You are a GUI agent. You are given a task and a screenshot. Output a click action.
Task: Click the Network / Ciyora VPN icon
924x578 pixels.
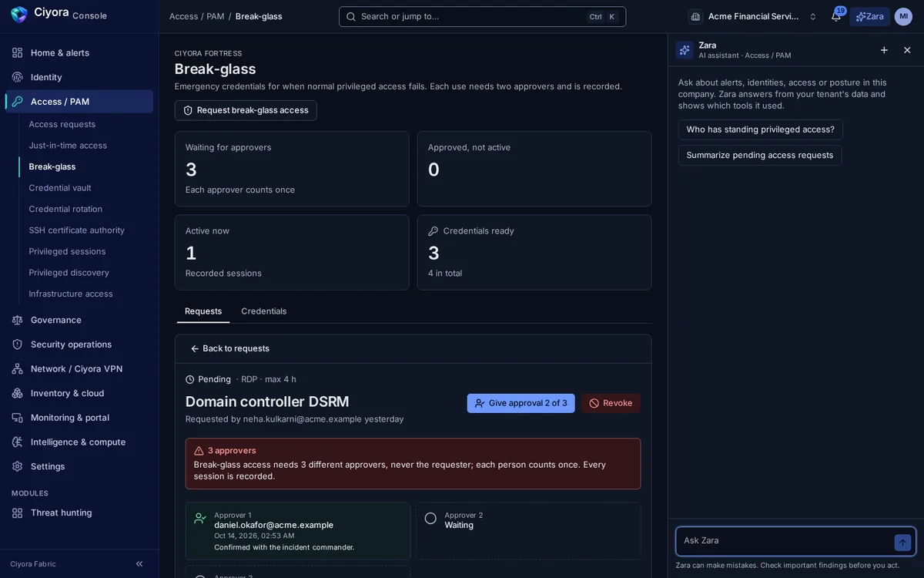[17, 369]
